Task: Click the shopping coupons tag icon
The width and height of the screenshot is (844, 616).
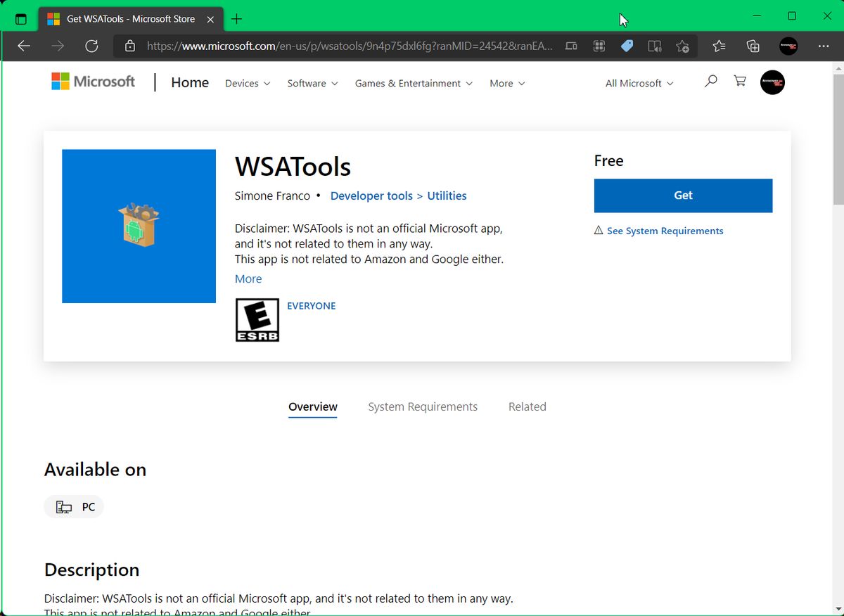Action: click(627, 46)
